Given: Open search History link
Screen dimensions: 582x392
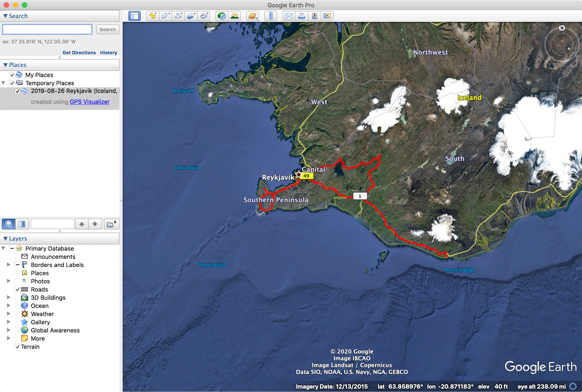Looking at the screenshot, I should (x=109, y=53).
